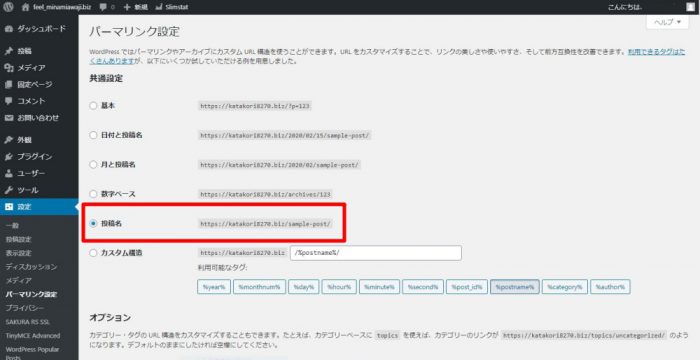Click the feel_minamiawaji.biz site name link
700x360 pixels.
point(62,7)
